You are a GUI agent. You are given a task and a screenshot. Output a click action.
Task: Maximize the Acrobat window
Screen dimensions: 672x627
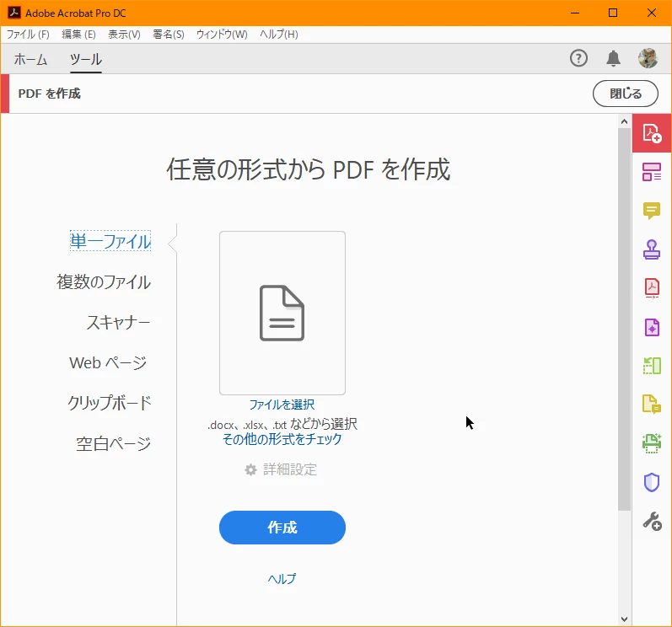pos(613,13)
